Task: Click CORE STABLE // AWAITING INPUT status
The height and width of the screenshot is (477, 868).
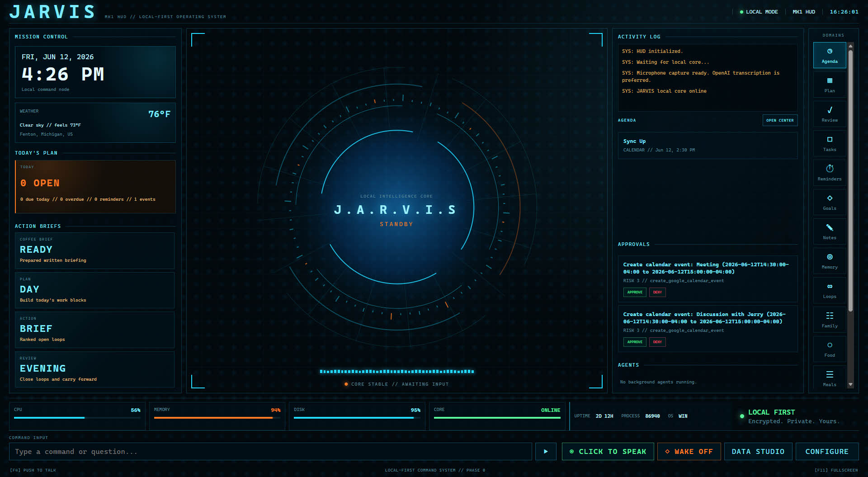Action: click(396, 384)
